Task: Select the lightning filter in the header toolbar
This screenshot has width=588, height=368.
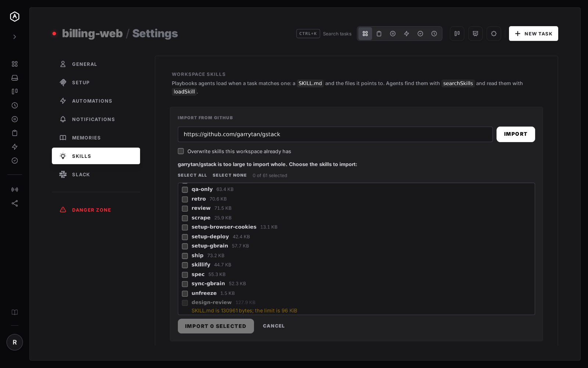Action: click(406, 33)
